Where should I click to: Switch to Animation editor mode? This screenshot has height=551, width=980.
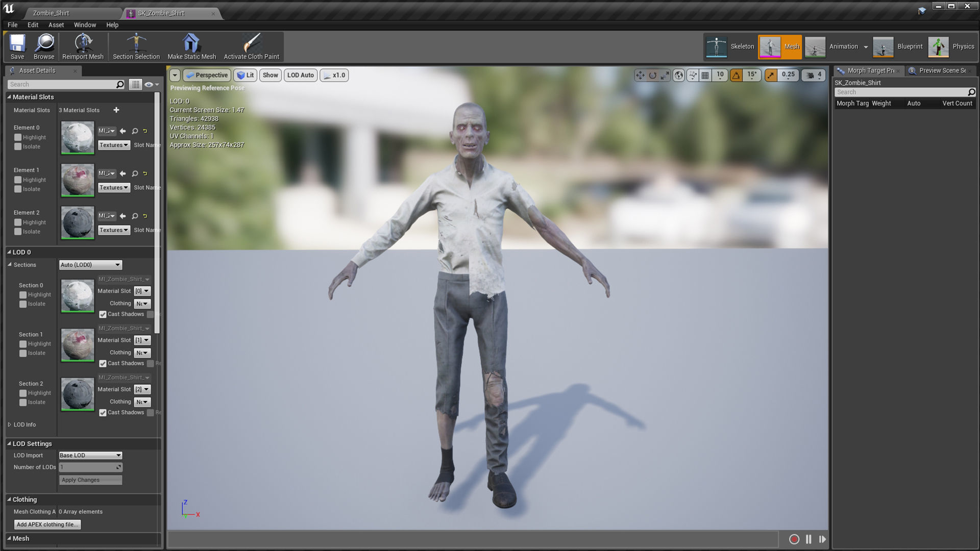(x=832, y=46)
